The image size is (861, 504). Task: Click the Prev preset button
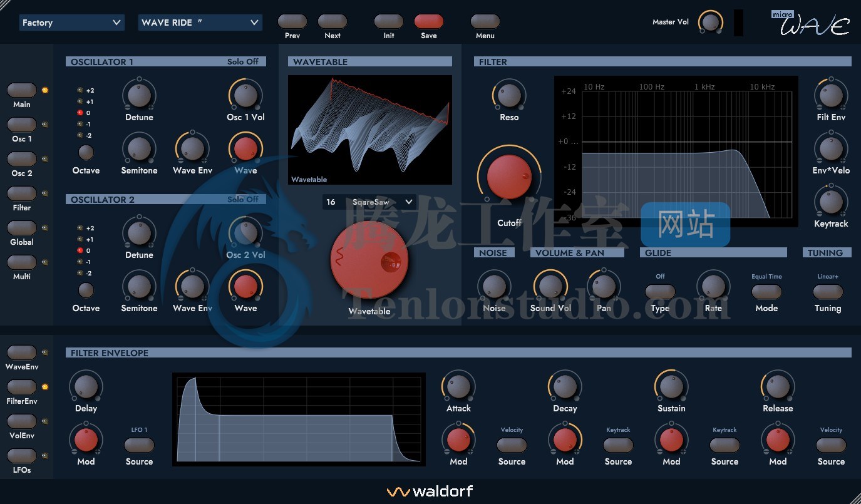(x=292, y=22)
